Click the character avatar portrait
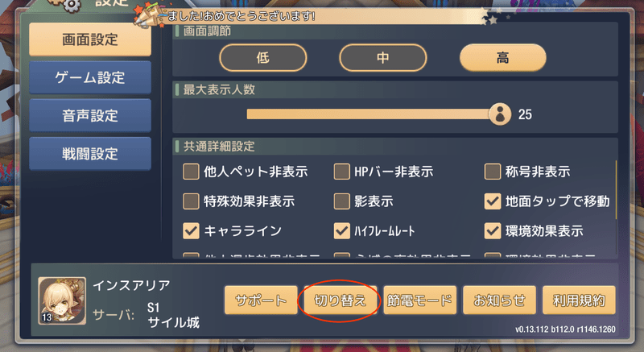The height and width of the screenshot is (352, 644). click(x=62, y=300)
